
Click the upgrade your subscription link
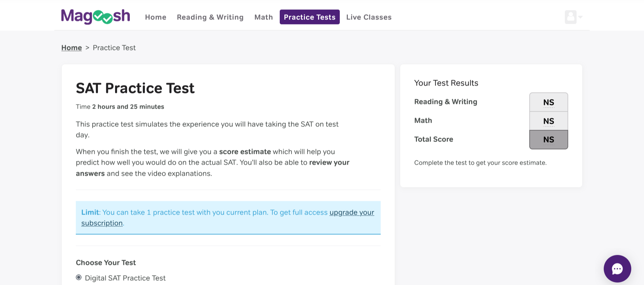click(352, 213)
